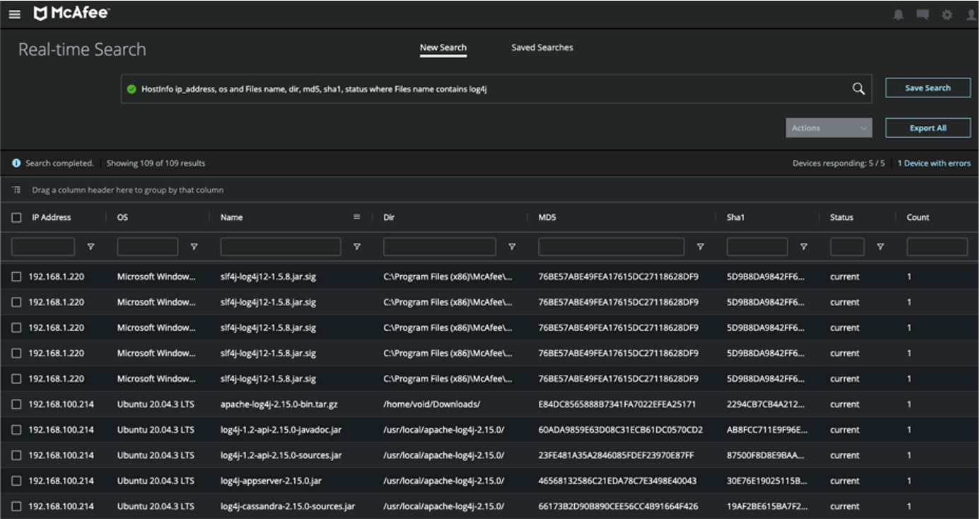
Task: Sort by the Sha1 column header
Action: click(735, 218)
